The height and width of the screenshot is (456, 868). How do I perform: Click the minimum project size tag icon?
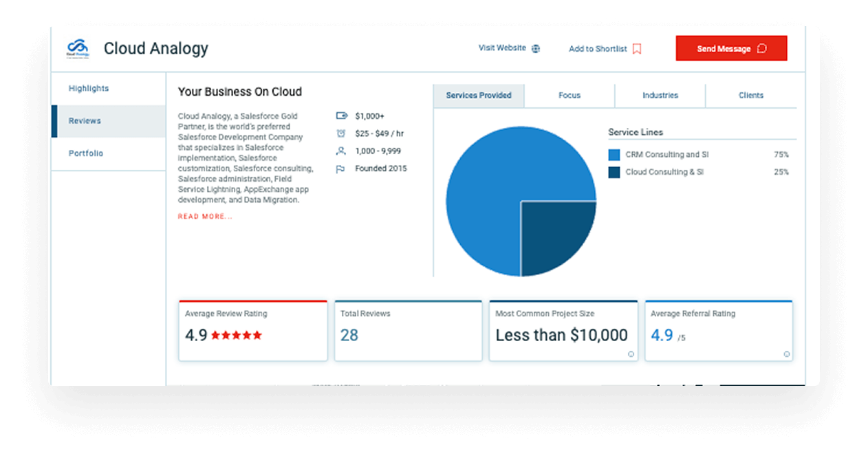[341, 116]
